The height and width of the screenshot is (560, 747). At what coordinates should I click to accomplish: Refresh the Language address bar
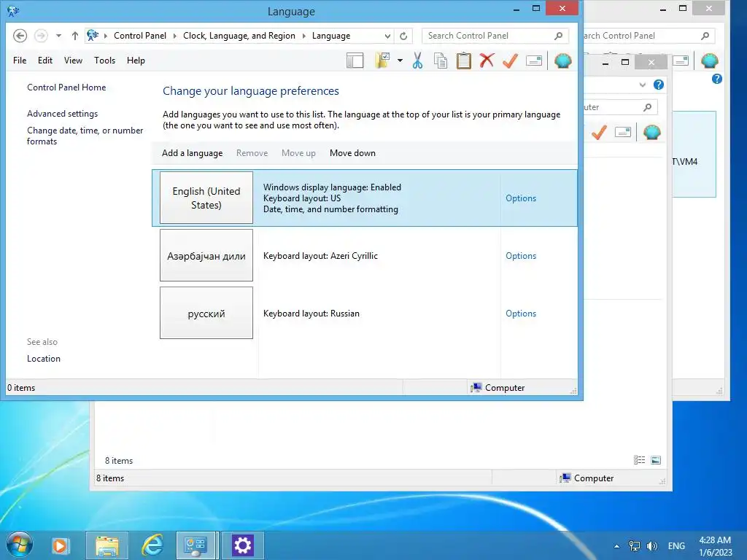[x=403, y=36]
